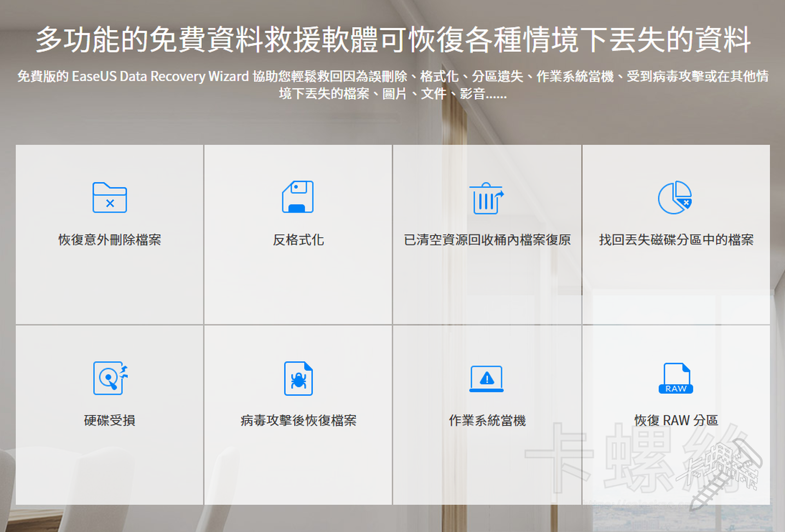This screenshot has width=785, height=532.
Task: Open 已清空資源回收桶內檔案復原 label
Action: (x=487, y=240)
